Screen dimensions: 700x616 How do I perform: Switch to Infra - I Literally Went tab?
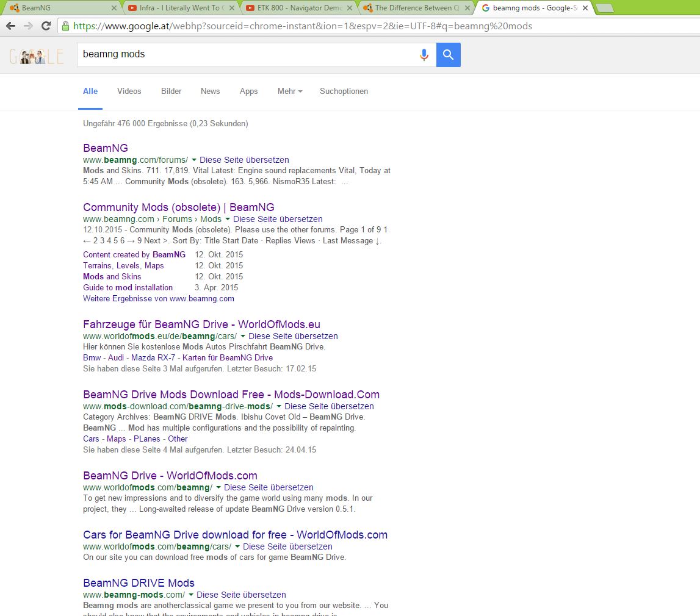point(182,8)
